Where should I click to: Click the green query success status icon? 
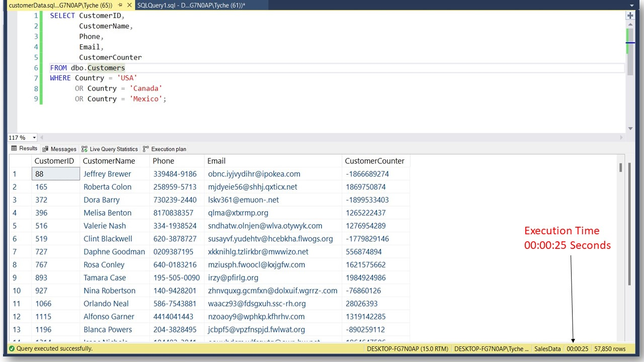pos(11,348)
